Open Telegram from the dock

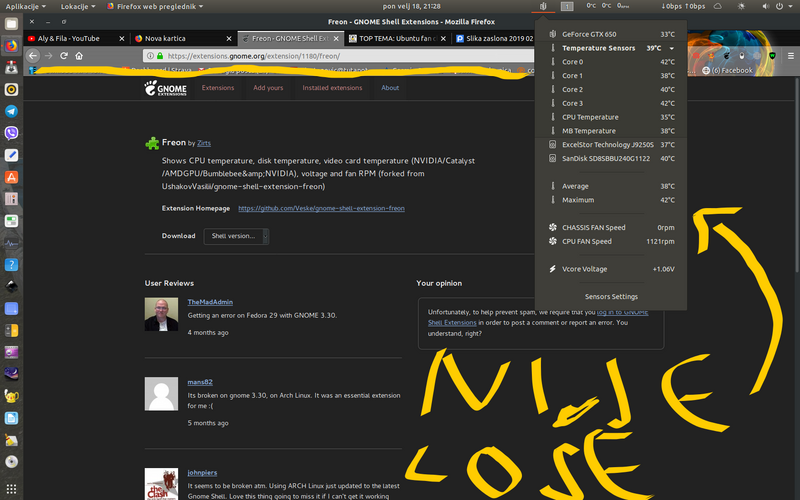(x=11, y=111)
